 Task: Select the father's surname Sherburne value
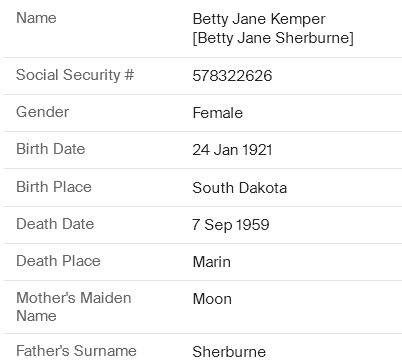pyautogui.click(x=229, y=352)
